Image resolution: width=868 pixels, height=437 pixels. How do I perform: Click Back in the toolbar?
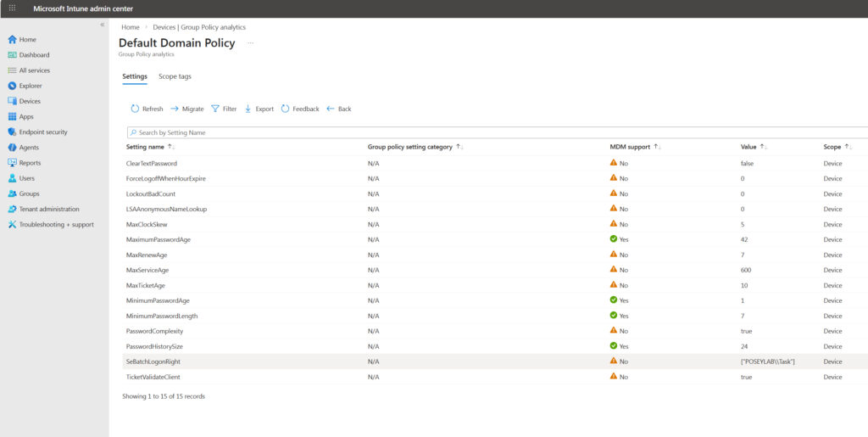tap(339, 109)
